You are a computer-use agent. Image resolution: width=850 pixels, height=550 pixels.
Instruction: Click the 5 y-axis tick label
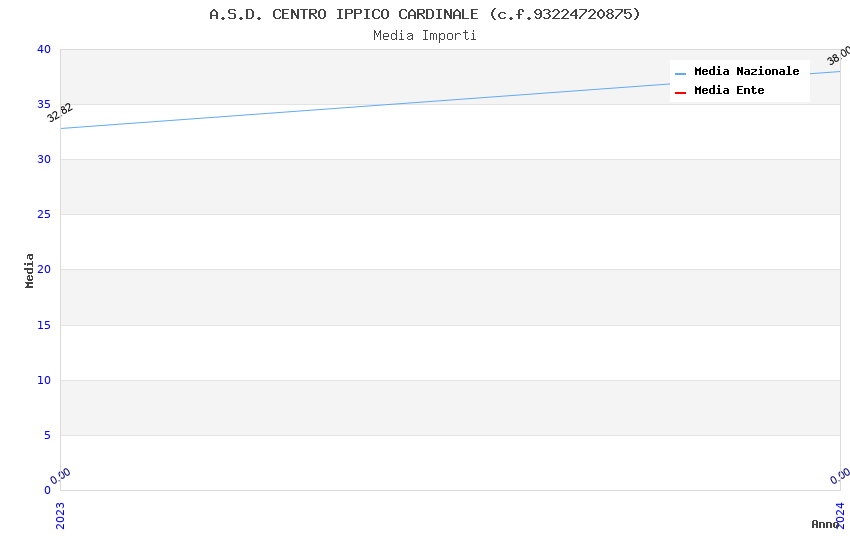pos(48,435)
